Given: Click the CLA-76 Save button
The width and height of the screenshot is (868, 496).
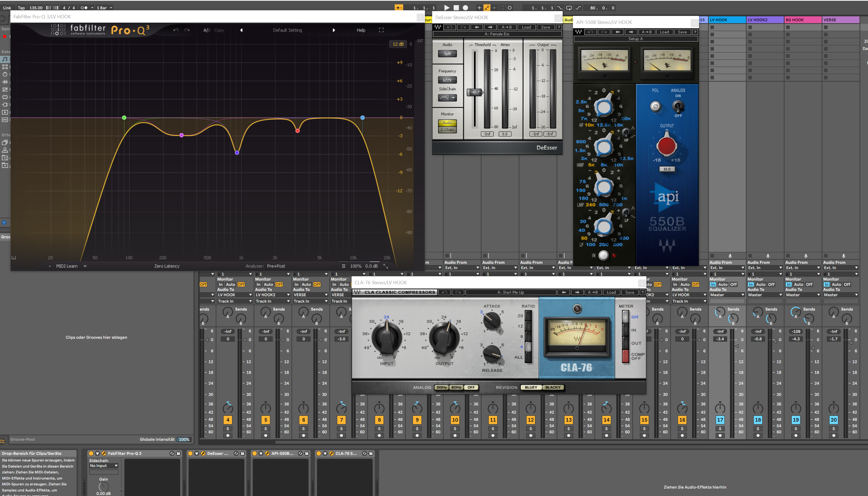Looking at the screenshot, I should (x=629, y=292).
